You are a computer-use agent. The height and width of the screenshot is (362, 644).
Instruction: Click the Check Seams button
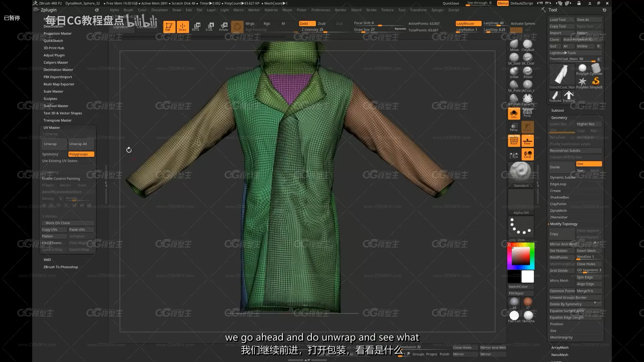(52, 242)
